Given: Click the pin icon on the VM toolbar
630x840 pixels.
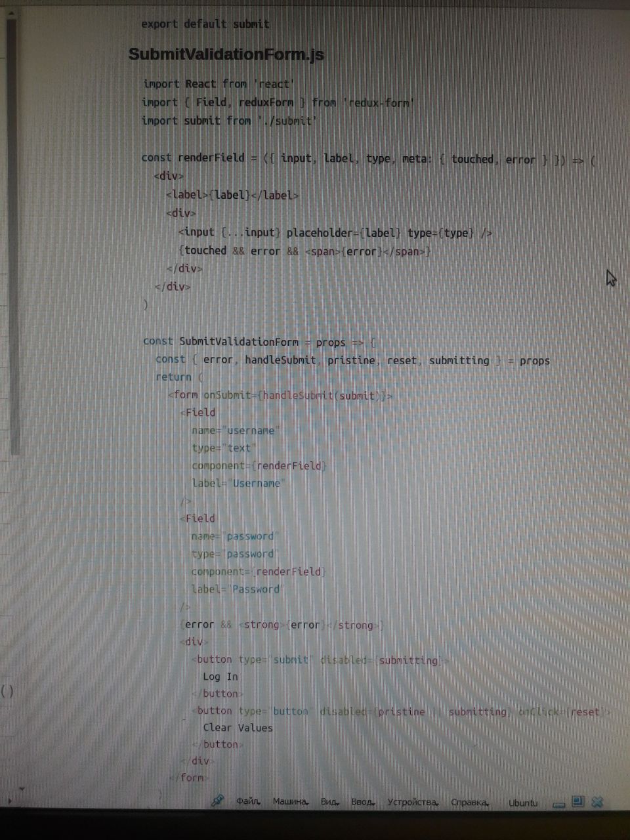Looking at the screenshot, I should [x=217, y=801].
